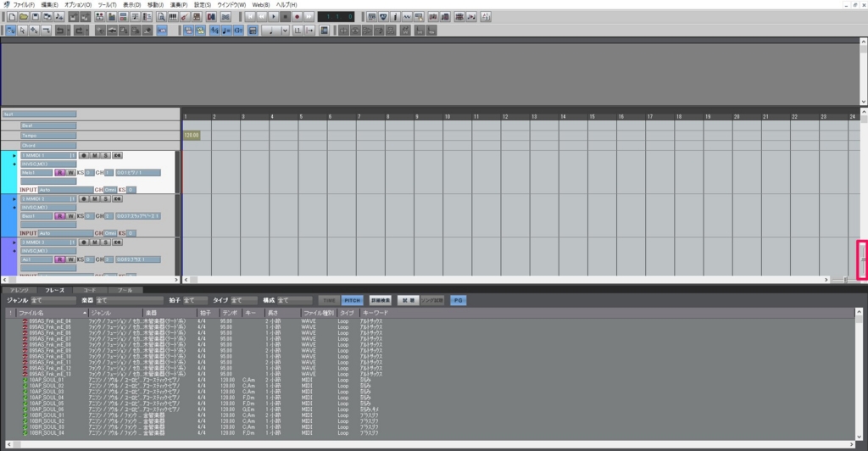The width and height of the screenshot is (868, 451).
Task: Expand track 2 MIDI 2 triangle
Action: point(14,199)
